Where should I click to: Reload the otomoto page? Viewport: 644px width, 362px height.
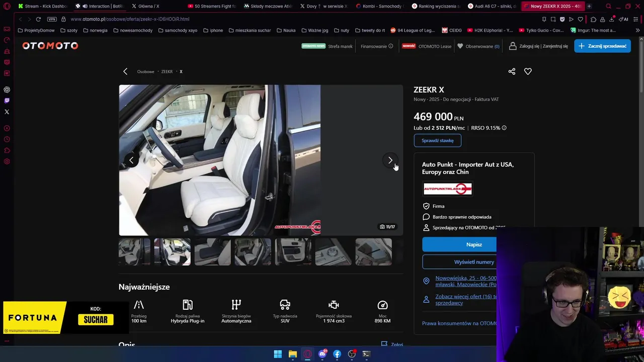point(38,19)
